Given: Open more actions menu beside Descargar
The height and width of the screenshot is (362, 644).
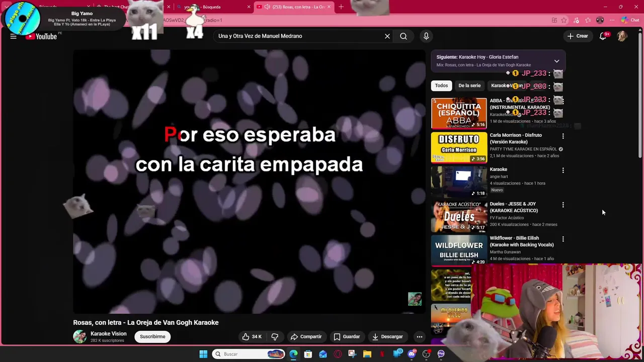Looking at the screenshot, I should pos(420,337).
